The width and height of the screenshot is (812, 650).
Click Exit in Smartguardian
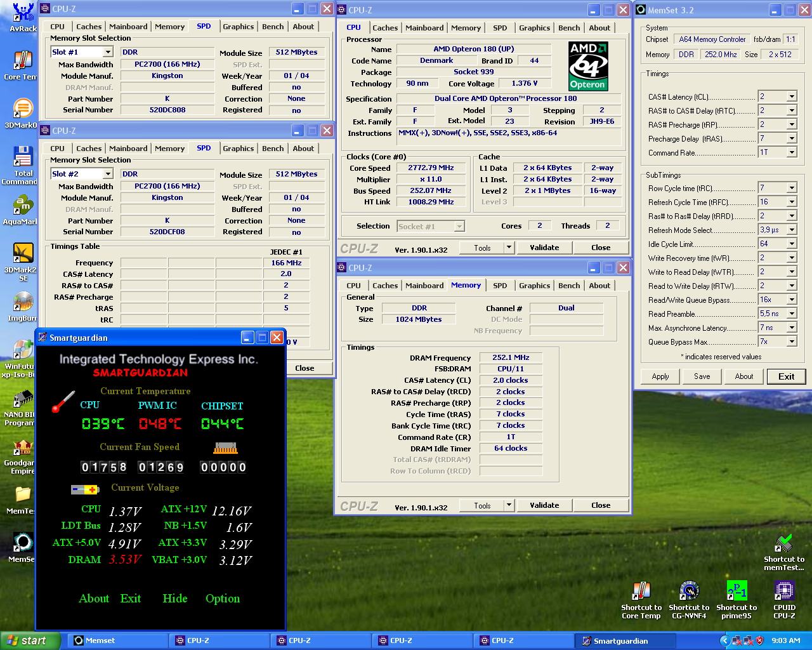[x=131, y=599]
